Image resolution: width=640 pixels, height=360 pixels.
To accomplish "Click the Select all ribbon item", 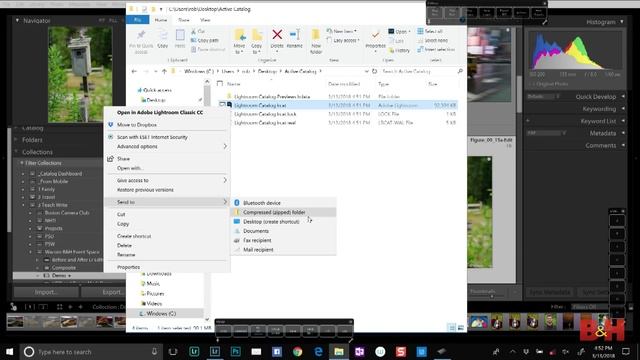I will 430,31.
